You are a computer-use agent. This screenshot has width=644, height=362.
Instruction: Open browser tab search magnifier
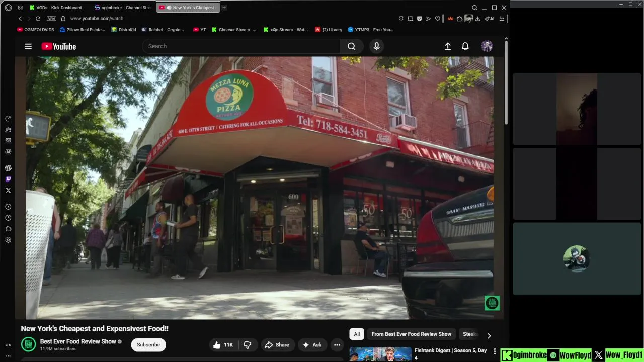click(474, 8)
